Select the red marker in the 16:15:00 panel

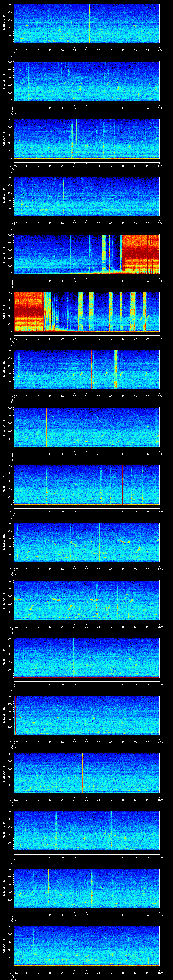(x=111, y=831)
